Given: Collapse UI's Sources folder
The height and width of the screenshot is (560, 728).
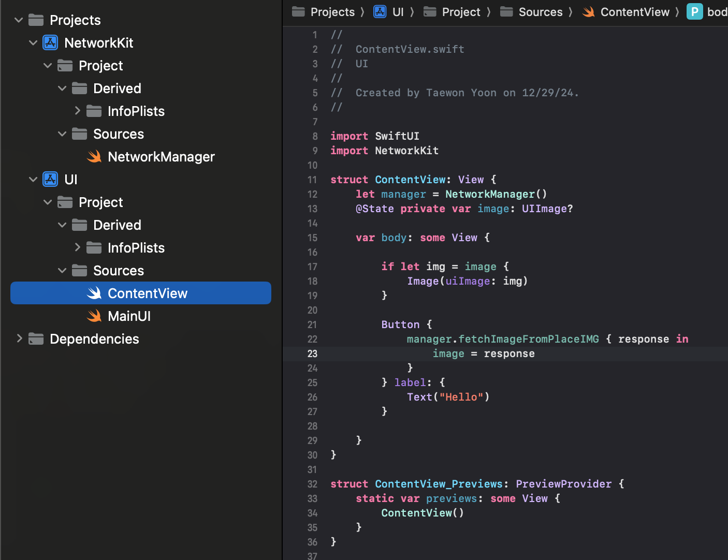Looking at the screenshot, I should [62, 271].
